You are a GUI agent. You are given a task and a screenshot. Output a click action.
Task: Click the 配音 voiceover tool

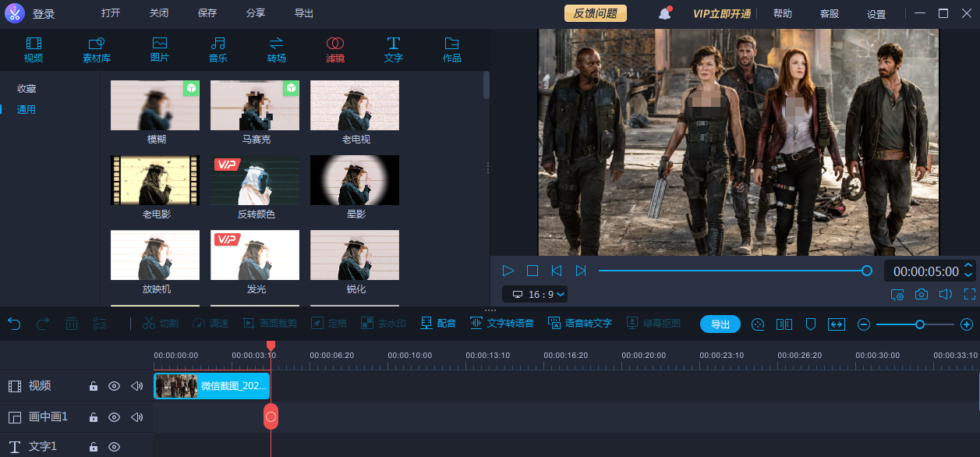pos(438,324)
